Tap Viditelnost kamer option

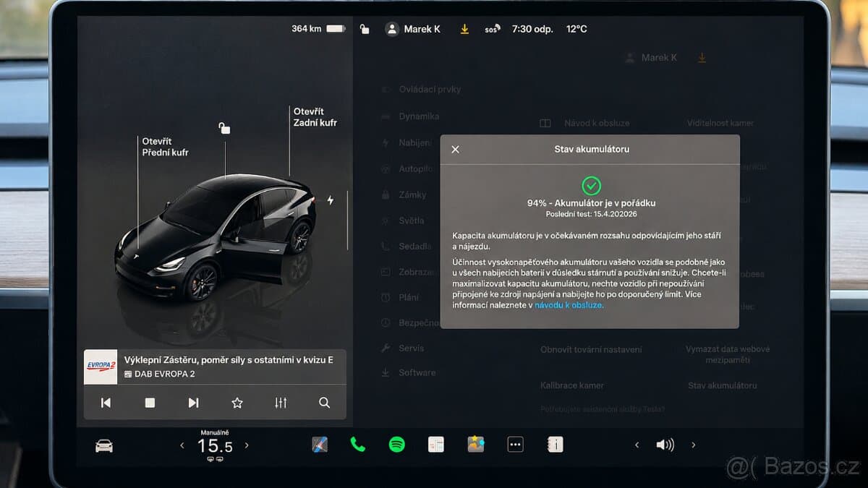point(720,123)
